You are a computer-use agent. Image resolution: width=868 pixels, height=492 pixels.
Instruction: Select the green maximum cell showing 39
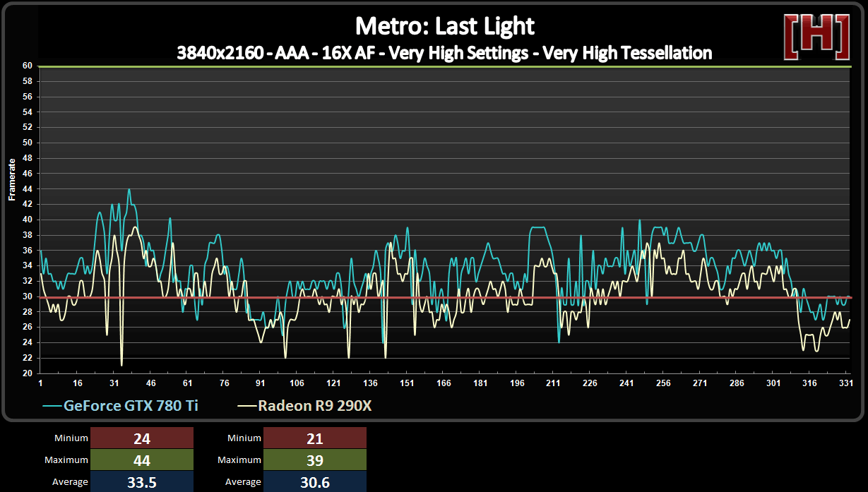point(315,460)
